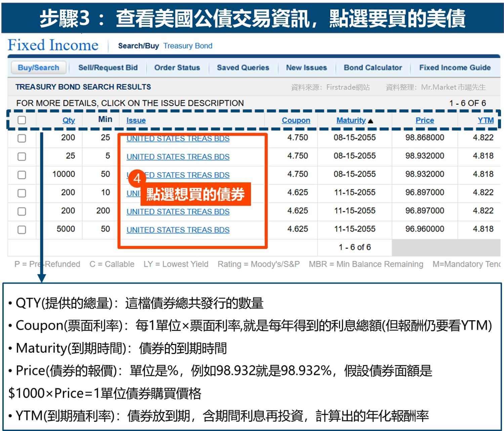
Task: Open the Bond Calculator tab
Action: pyautogui.click(x=373, y=68)
